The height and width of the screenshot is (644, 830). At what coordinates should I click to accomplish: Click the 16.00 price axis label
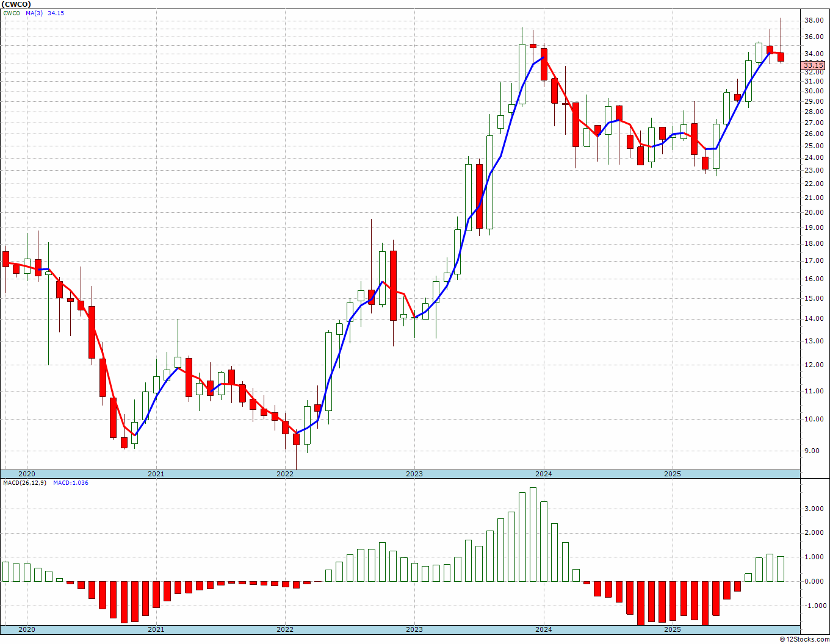814,279
